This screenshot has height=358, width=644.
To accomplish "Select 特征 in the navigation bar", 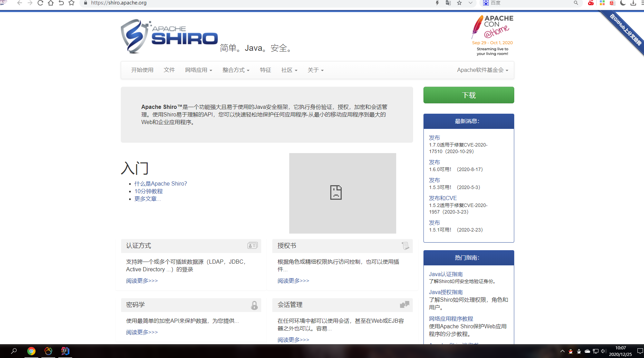I will pyautogui.click(x=265, y=70).
